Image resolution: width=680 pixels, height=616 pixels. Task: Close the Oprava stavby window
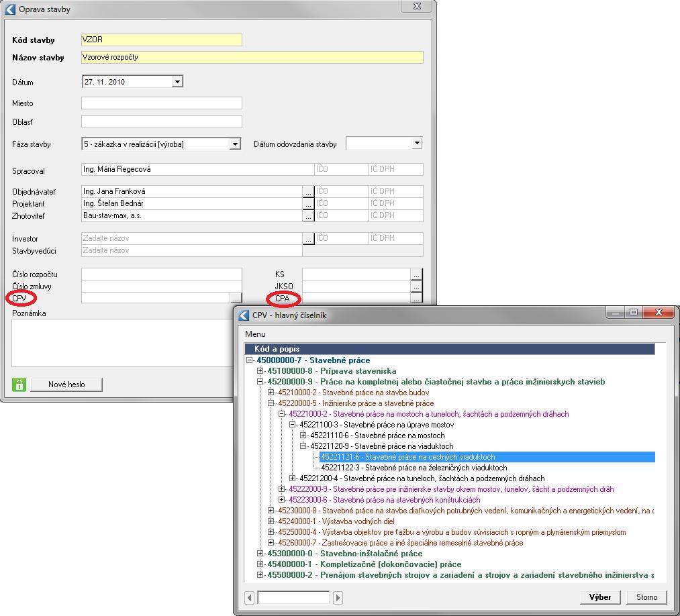pos(417,6)
